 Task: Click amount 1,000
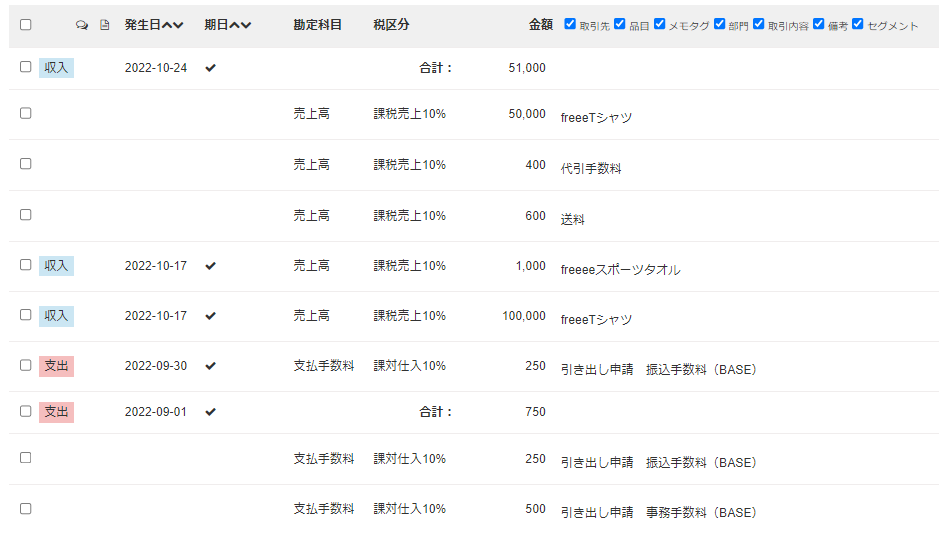click(x=531, y=265)
